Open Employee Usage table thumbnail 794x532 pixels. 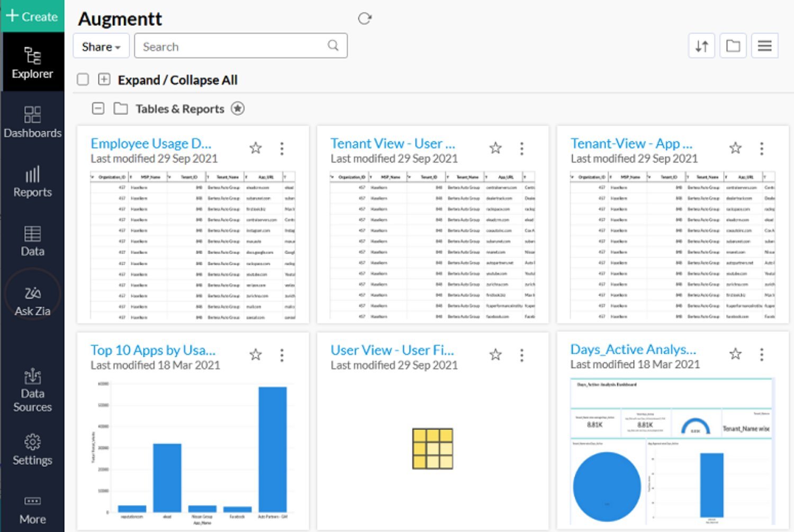193,245
